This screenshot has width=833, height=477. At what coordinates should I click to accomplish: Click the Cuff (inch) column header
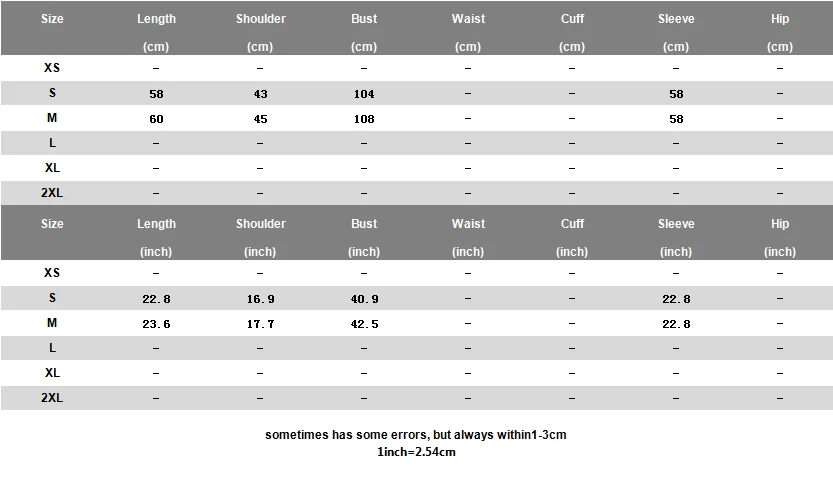pos(572,237)
